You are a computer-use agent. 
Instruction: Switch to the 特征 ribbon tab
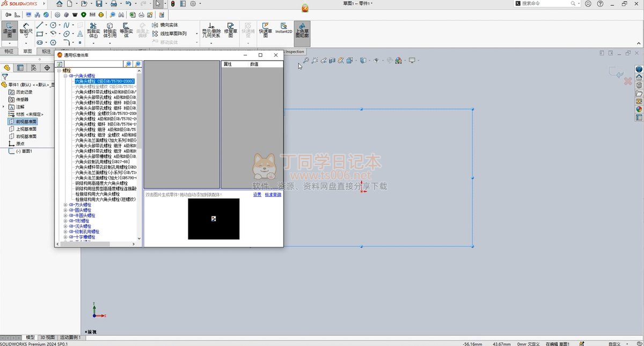9,52
